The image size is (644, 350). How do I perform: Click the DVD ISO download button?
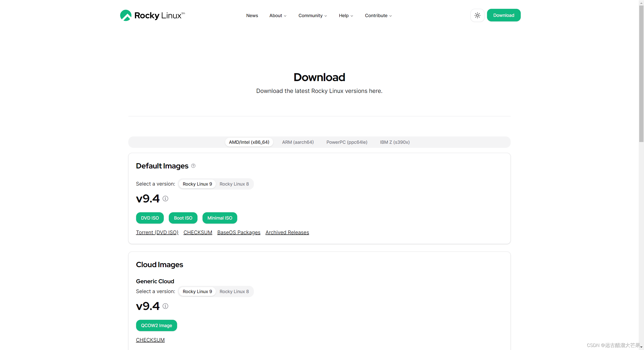150,218
